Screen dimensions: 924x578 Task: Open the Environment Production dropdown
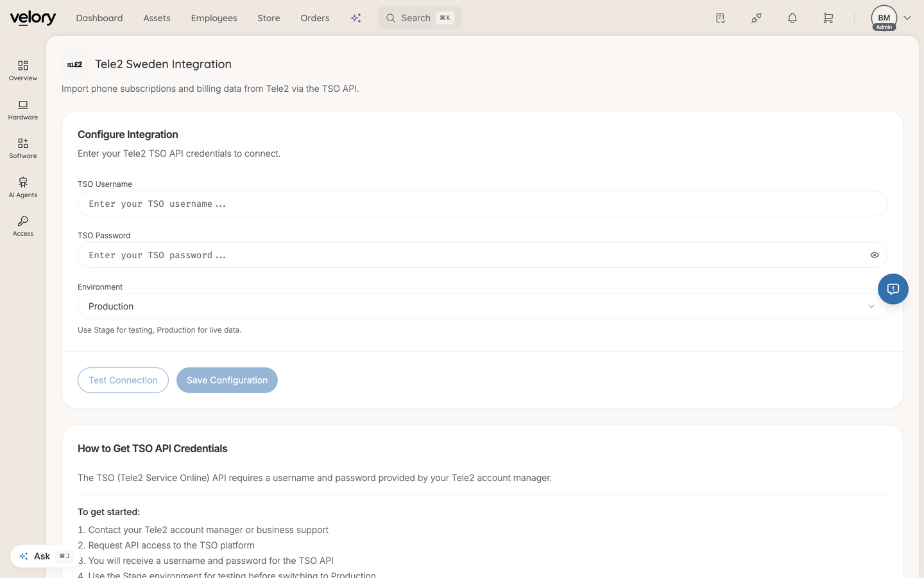point(483,306)
